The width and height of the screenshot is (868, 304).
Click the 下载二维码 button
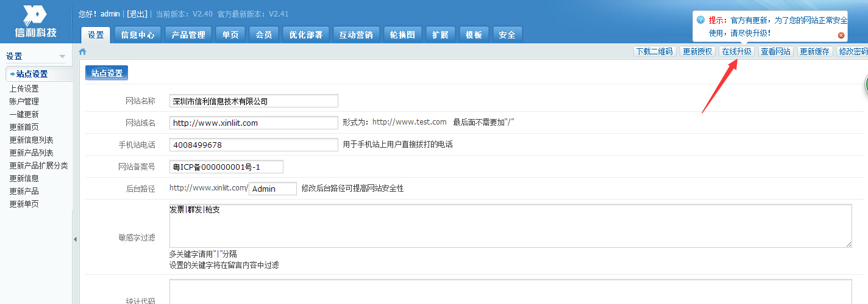654,52
